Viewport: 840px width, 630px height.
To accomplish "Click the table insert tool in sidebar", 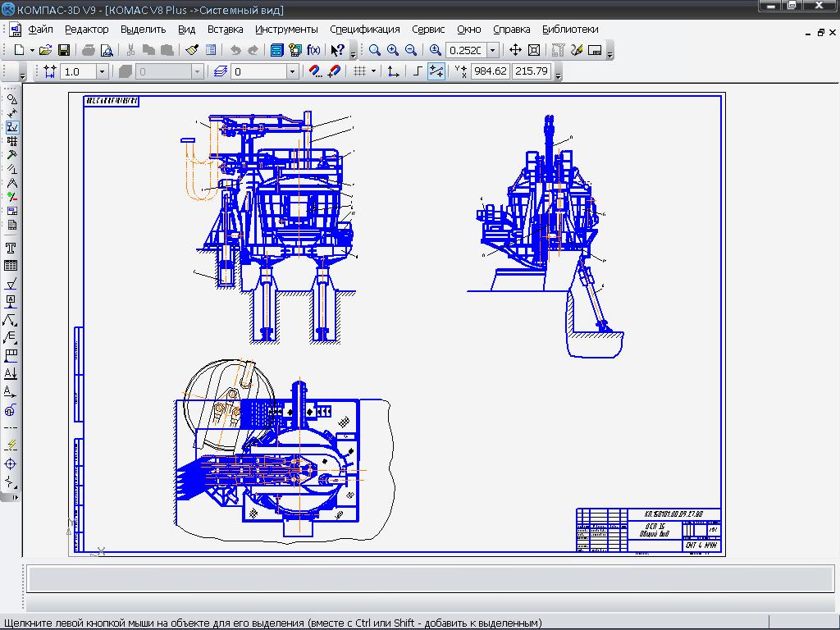I will coord(11,266).
